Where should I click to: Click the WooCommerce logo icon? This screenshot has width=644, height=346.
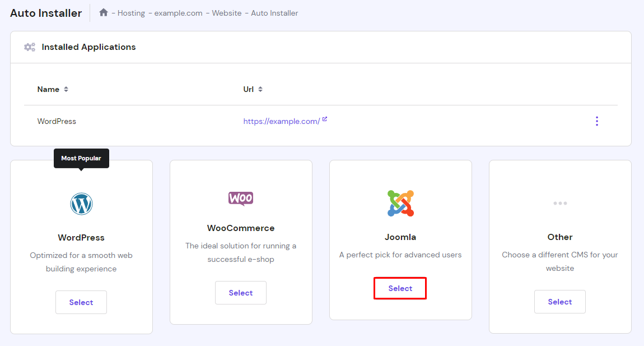click(241, 199)
